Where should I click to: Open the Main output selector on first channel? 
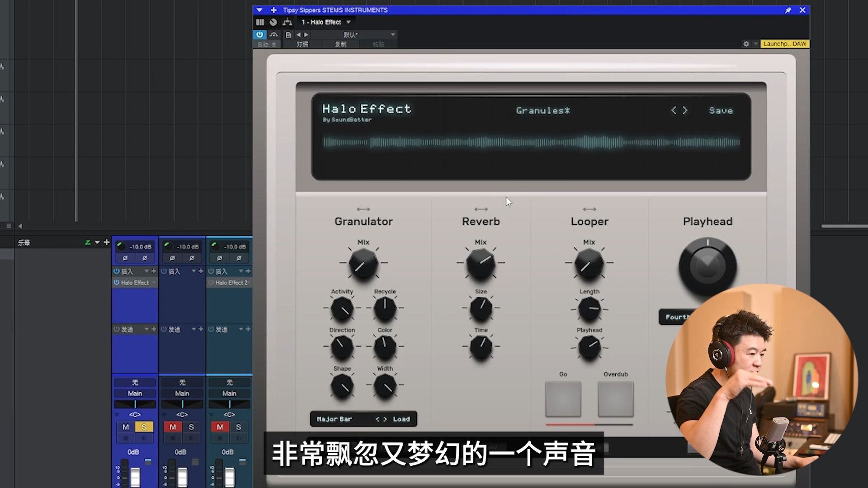pyautogui.click(x=135, y=394)
